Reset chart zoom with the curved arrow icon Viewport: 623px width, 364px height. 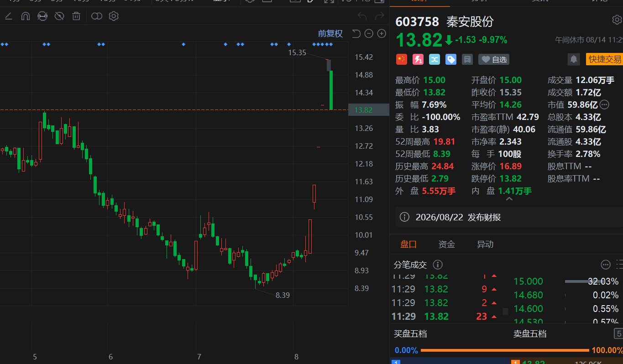(356, 33)
